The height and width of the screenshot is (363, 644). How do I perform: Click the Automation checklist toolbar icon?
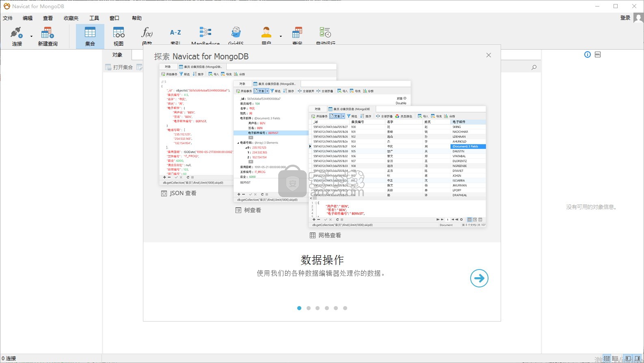point(325,33)
